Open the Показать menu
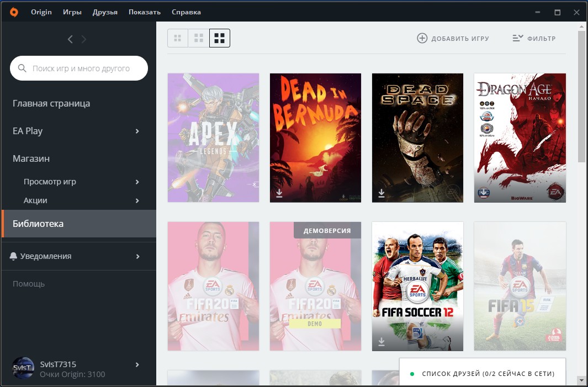Screen dimensions: 588x387 tap(144, 12)
